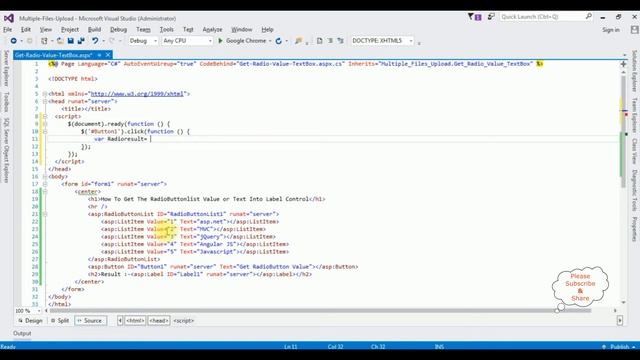Select the <script> tag navigator button
The width and height of the screenshot is (640, 360).
click(x=184, y=321)
